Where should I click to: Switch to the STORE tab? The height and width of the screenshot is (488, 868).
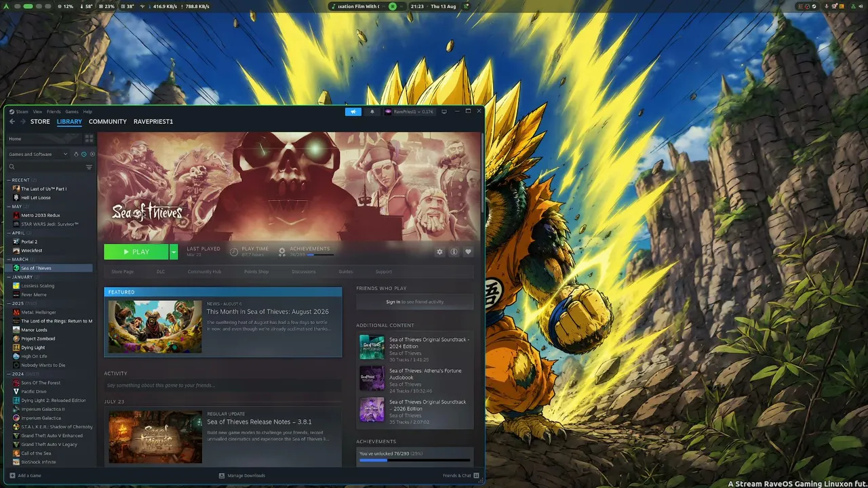point(40,121)
